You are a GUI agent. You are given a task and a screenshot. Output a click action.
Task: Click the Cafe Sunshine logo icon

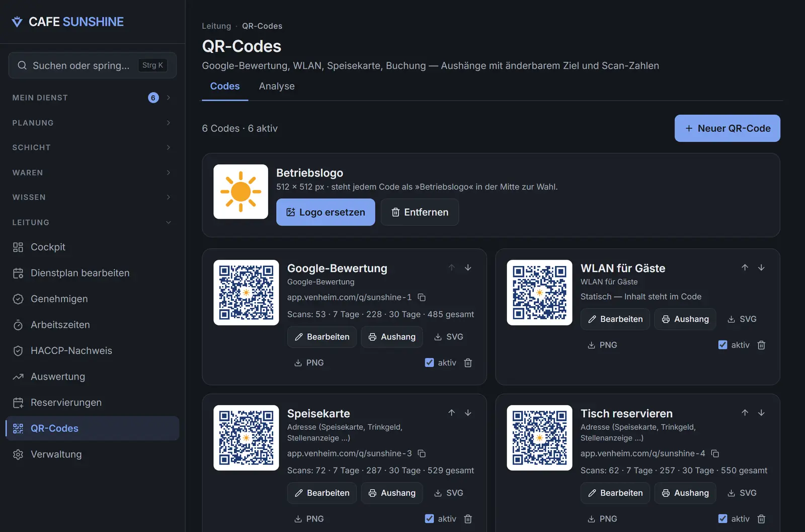[x=17, y=22]
